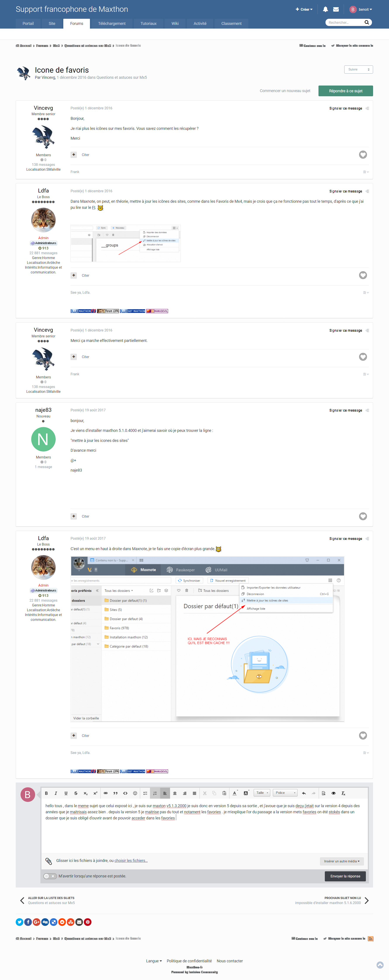Viewport: 389px width, 980px height.
Task: Toggle underline formatting in reply editor
Action: pyautogui.click(x=66, y=793)
